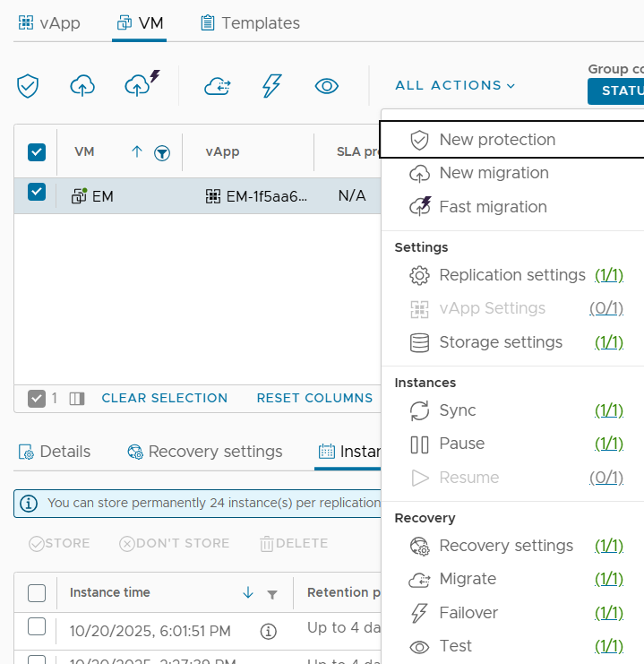Select Sync in the Instances menu section
Image resolution: width=644 pixels, height=664 pixels.
[457, 410]
